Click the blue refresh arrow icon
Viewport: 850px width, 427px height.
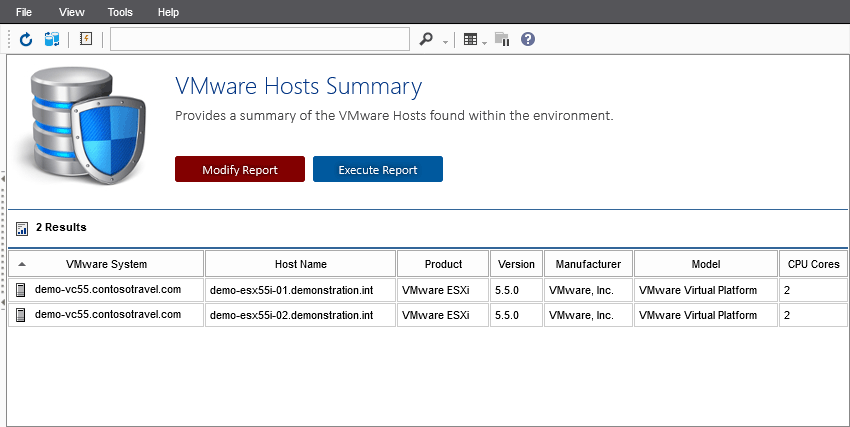25,39
